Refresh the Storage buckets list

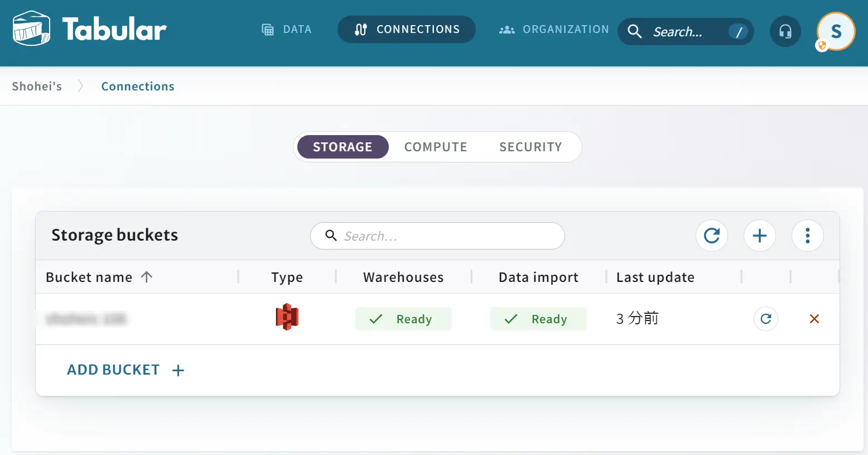(x=712, y=236)
